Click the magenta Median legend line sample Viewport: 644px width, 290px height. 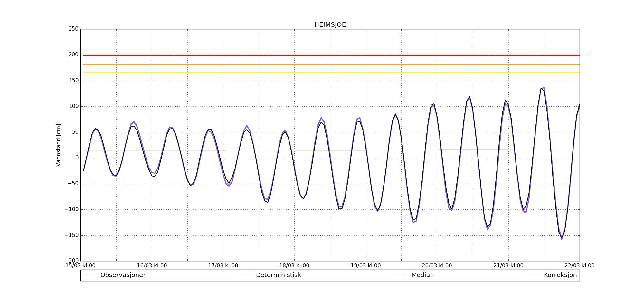point(400,275)
